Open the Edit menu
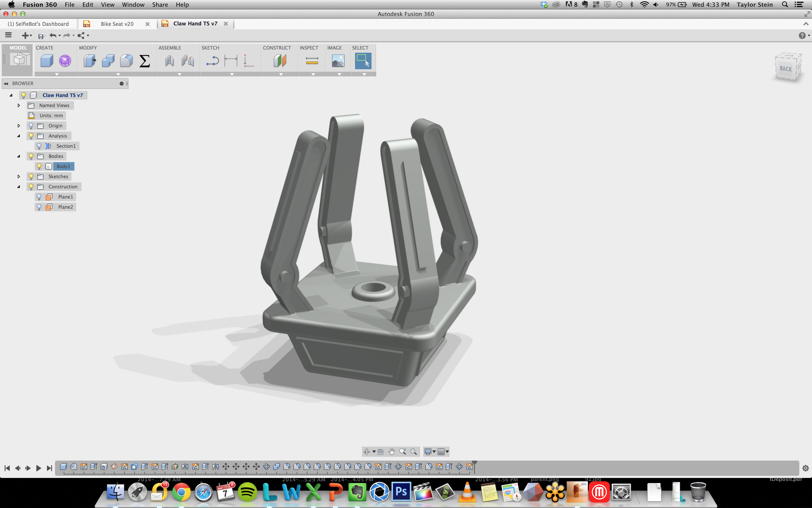 [x=88, y=5]
